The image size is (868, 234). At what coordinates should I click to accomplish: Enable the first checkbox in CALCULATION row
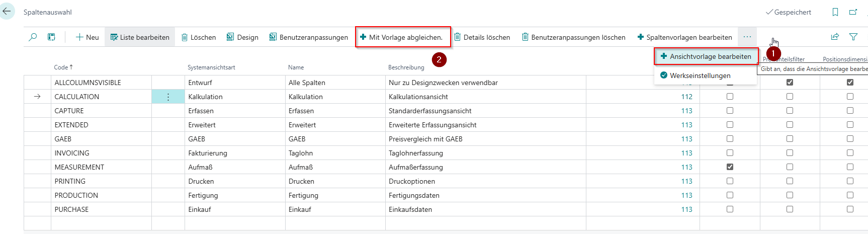pos(730,97)
